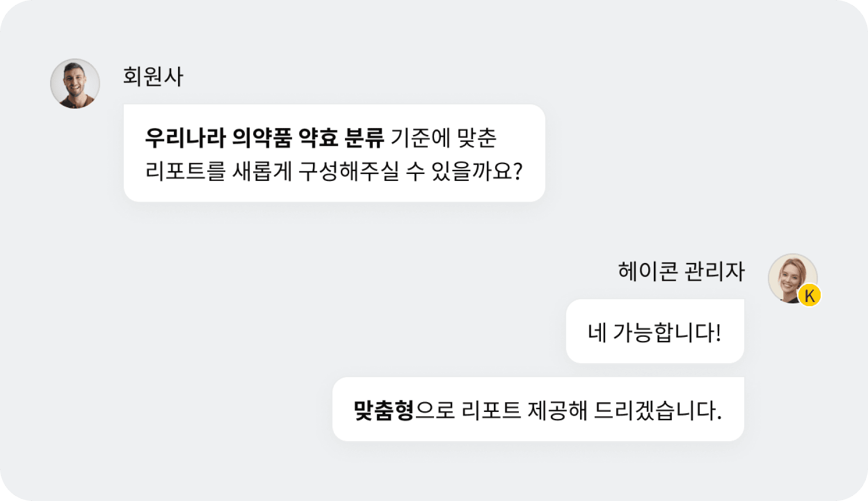Click the word 약효 in first message
868x501 pixels.
coord(318,138)
